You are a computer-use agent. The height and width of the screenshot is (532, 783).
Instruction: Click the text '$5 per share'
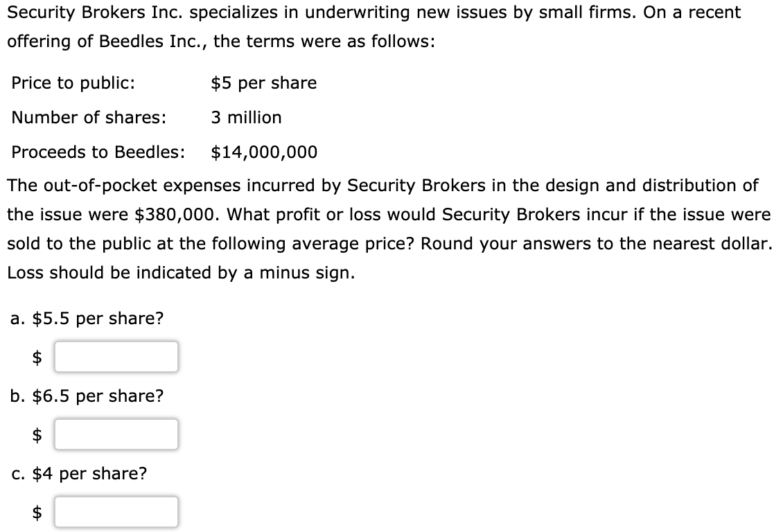pos(264,83)
